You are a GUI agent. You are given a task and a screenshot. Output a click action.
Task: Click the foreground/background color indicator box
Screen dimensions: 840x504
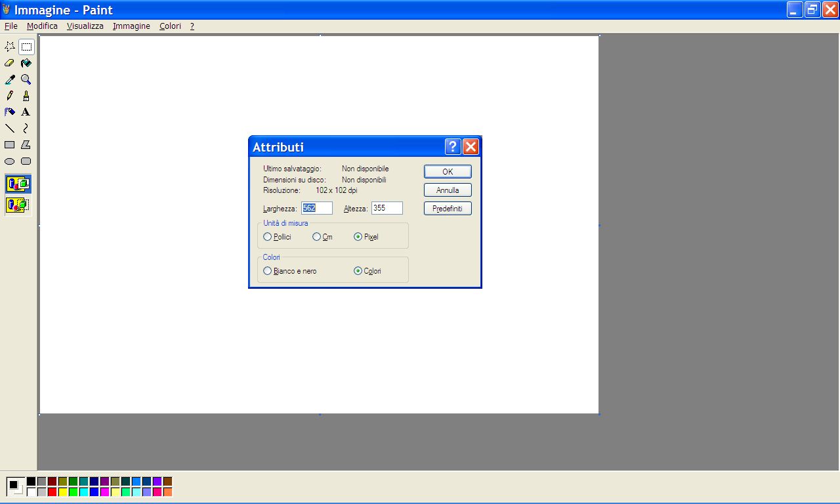15,487
